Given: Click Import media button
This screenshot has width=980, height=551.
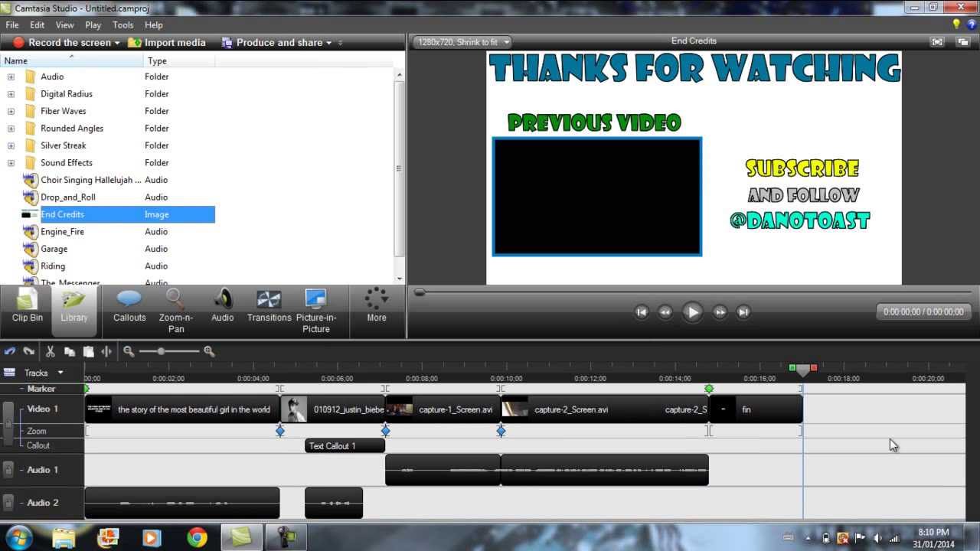Looking at the screenshot, I should [167, 43].
